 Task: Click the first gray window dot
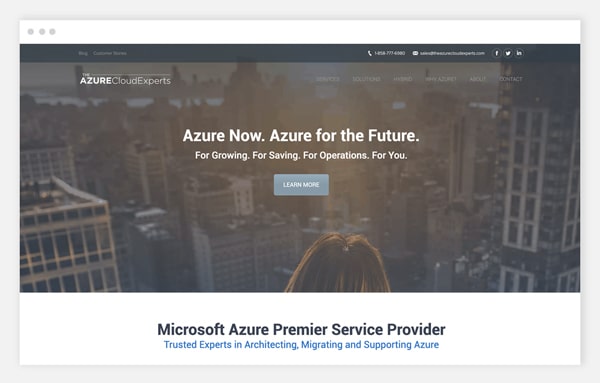(x=31, y=31)
